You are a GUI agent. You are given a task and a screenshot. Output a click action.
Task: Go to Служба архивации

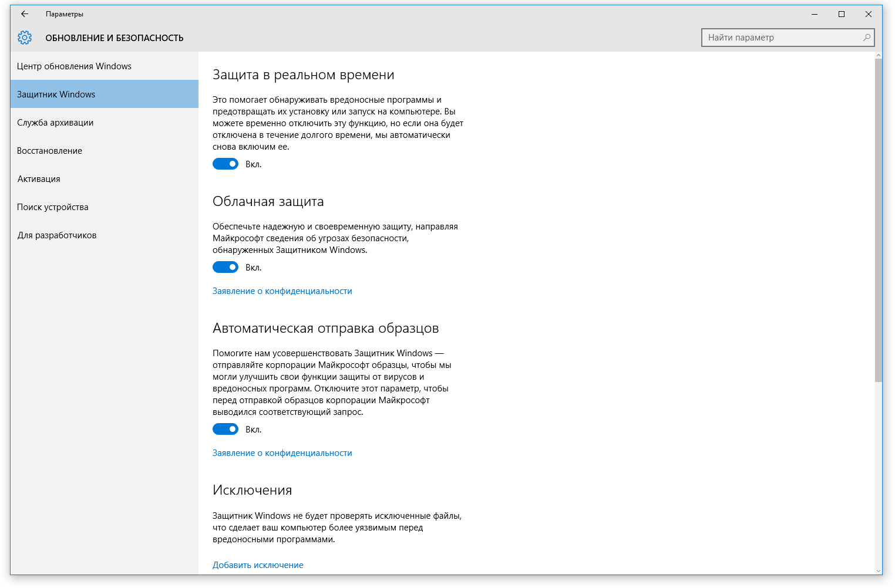coord(105,122)
